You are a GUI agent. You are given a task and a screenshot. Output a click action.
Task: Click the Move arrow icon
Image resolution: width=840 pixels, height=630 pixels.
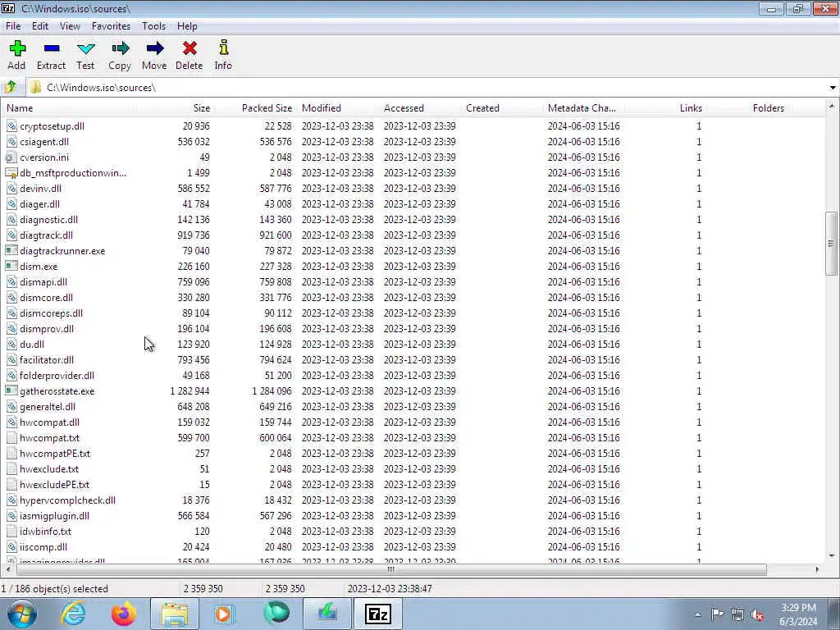click(x=154, y=48)
